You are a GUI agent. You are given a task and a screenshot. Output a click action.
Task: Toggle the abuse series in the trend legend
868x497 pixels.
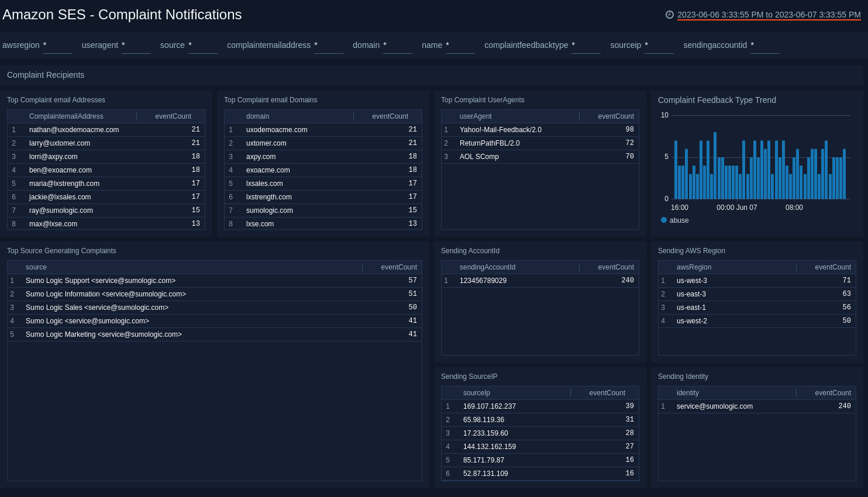[x=675, y=220]
